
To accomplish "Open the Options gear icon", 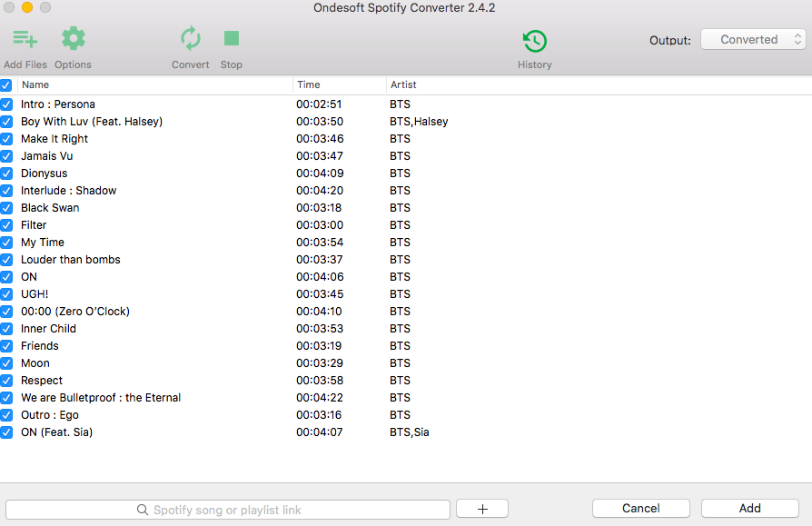I will [x=73, y=39].
